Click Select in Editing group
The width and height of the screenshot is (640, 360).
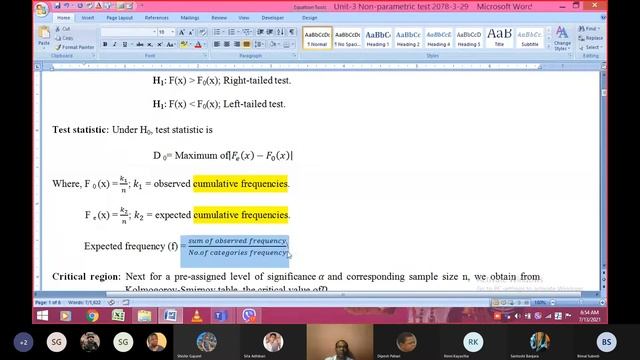click(x=590, y=47)
